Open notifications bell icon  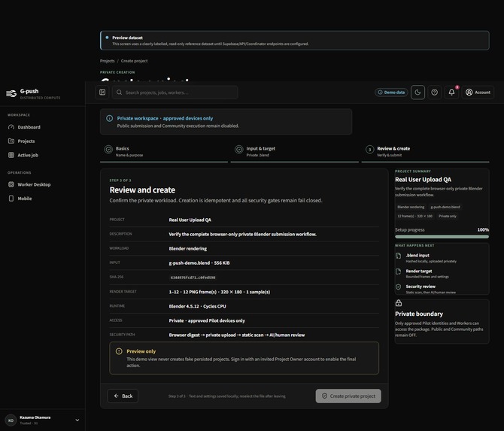point(451,93)
